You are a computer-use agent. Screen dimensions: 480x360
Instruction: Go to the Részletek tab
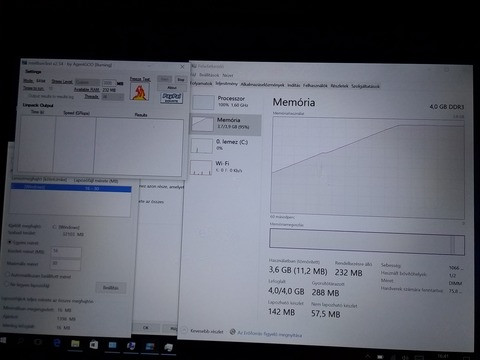(339, 86)
